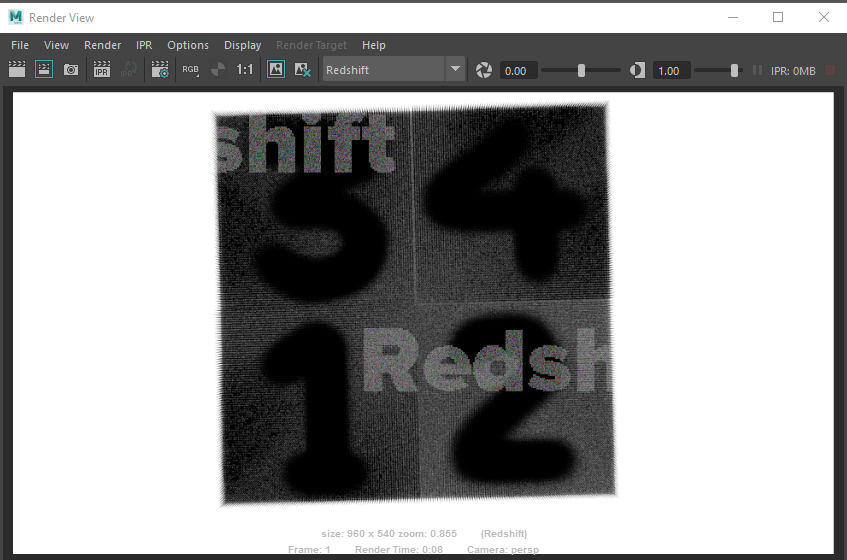Image resolution: width=847 pixels, height=560 pixels.
Task: Set the view to 1:1 real size
Action: [245, 70]
